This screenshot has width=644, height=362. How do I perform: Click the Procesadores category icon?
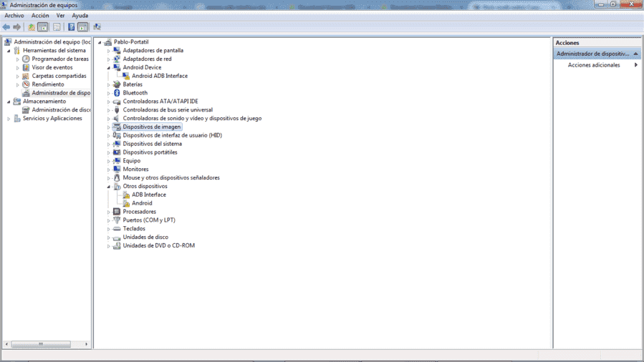[117, 212]
